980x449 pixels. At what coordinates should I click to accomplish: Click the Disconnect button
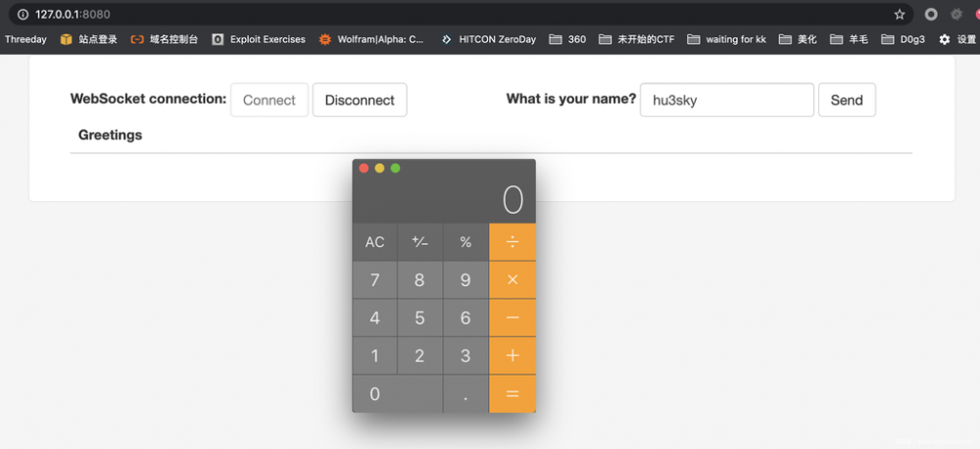click(x=360, y=100)
